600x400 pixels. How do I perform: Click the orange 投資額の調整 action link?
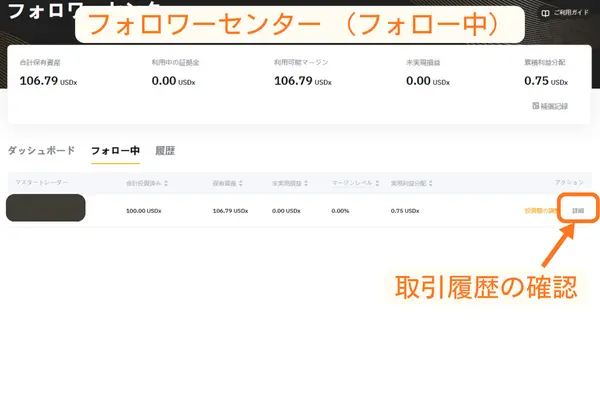pos(541,211)
